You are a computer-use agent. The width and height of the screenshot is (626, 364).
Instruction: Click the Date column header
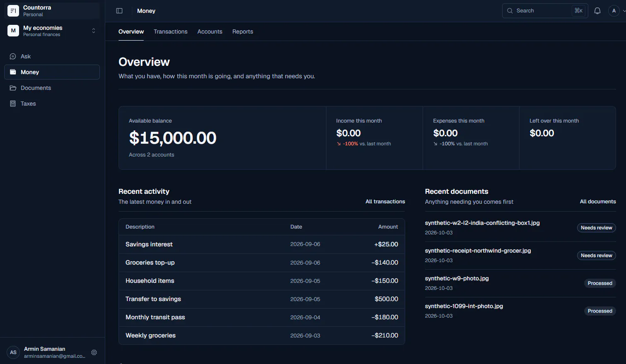tap(296, 227)
